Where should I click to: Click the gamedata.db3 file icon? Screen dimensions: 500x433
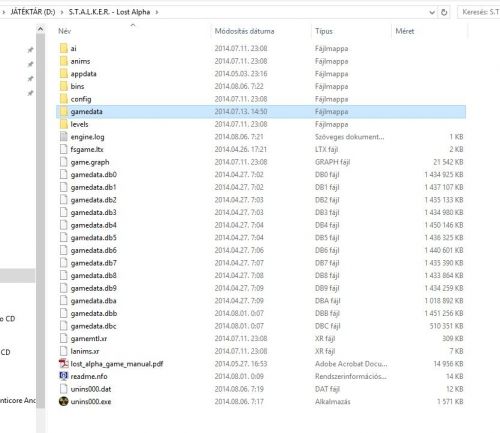(x=64, y=212)
